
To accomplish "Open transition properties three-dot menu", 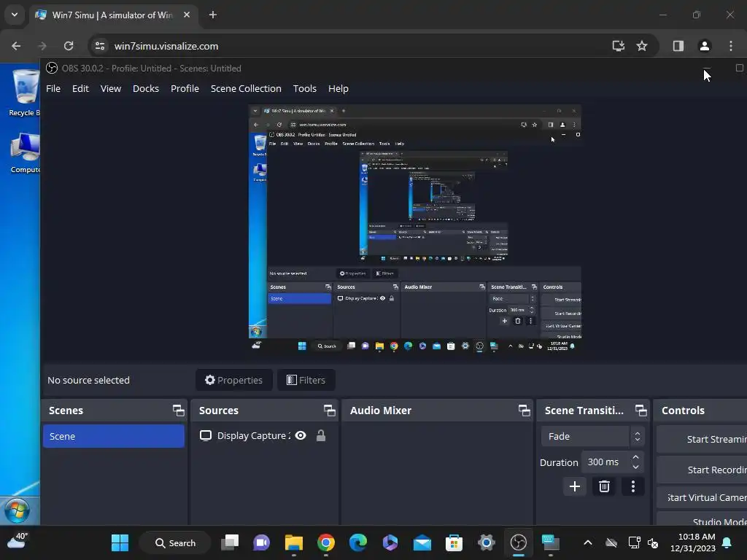I will [x=632, y=486].
